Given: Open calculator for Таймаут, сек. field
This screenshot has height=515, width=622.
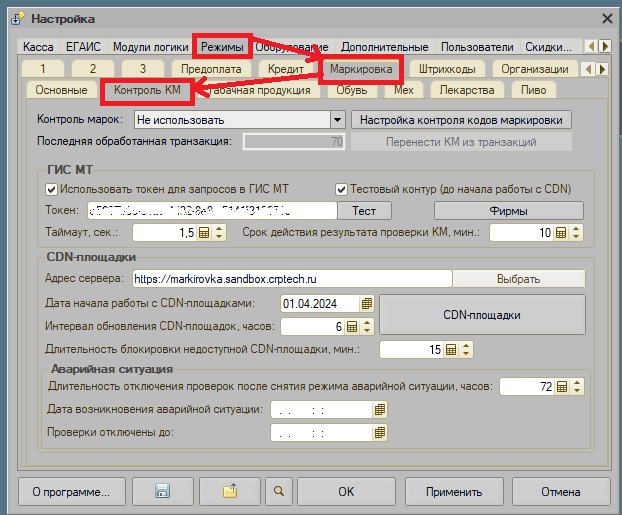Looking at the screenshot, I should 204,233.
